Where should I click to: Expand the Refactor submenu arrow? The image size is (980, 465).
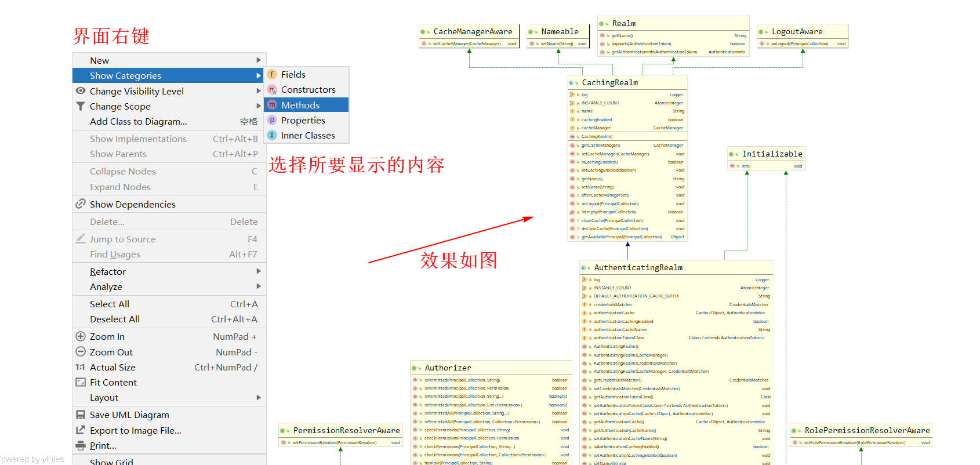click(x=259, y=271)
